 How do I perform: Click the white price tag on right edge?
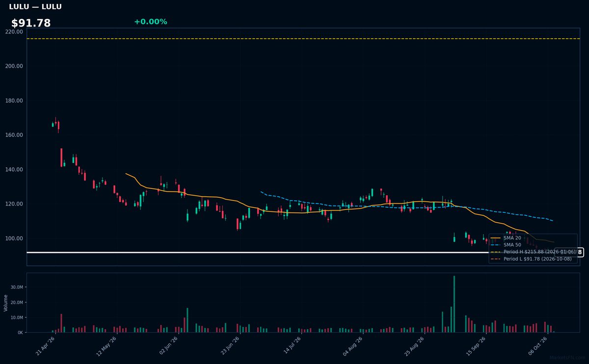580,252
